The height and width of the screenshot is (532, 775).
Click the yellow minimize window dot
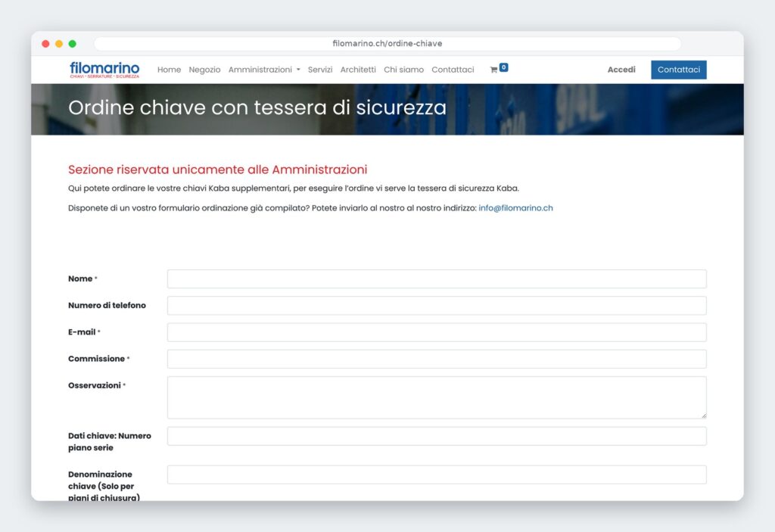click(x=59, y=43)
